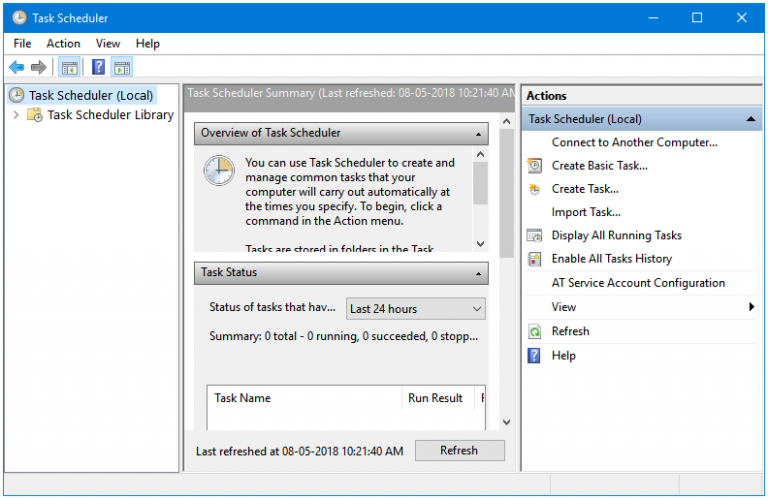Click the overview text scroll-up arrow
The image size is (768, 499).
point(480,154)
